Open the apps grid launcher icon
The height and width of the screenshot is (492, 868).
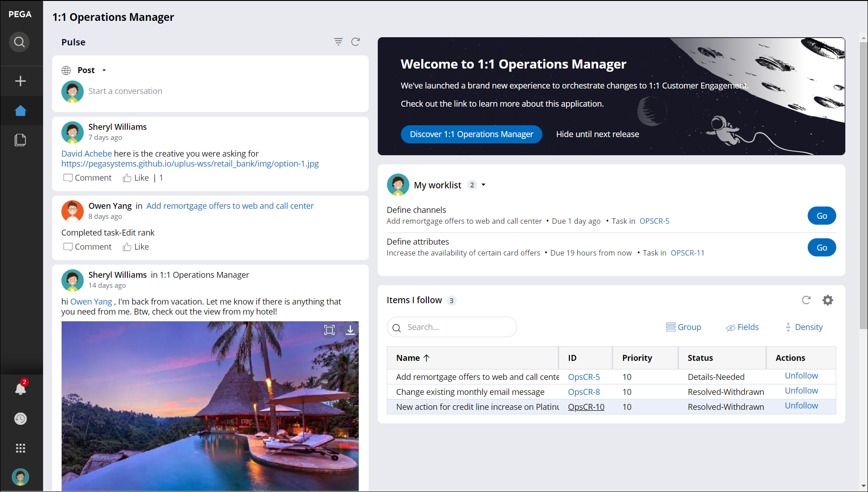20,448
